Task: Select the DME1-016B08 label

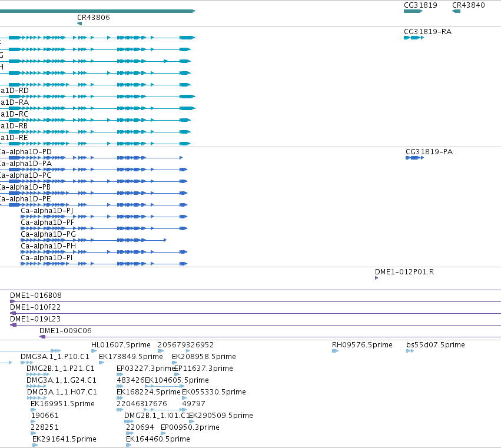Action: pyautogui.click(x=36, y=296)
